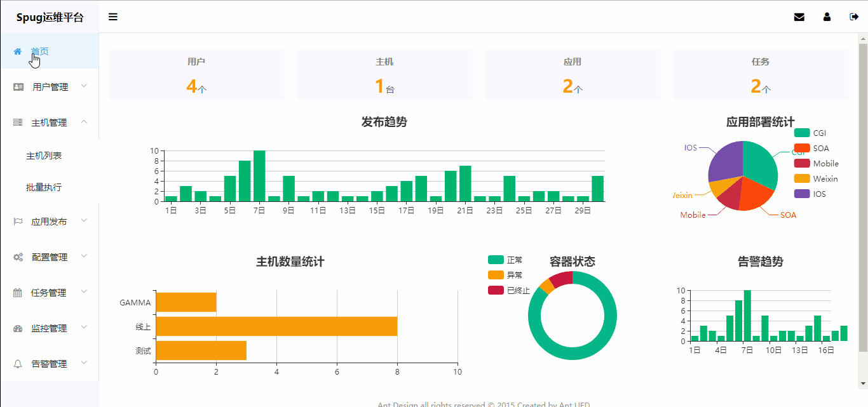Click the 测试 bar in host chart
This screenshot has width=868, height=407.
201,350
